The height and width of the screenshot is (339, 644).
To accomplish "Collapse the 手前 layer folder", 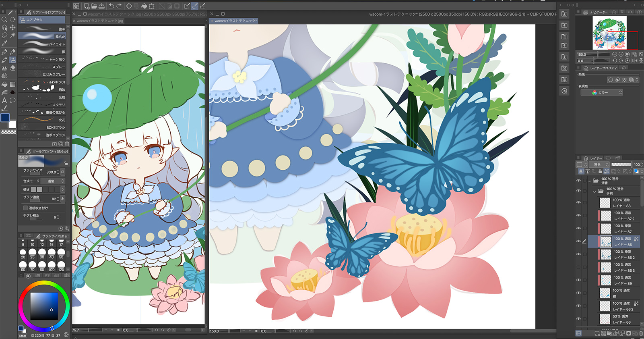I will click(x=595, y=191).
